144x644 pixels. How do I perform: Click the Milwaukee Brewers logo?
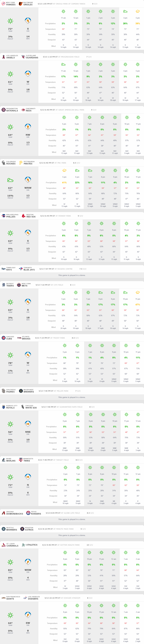(21, 391)
